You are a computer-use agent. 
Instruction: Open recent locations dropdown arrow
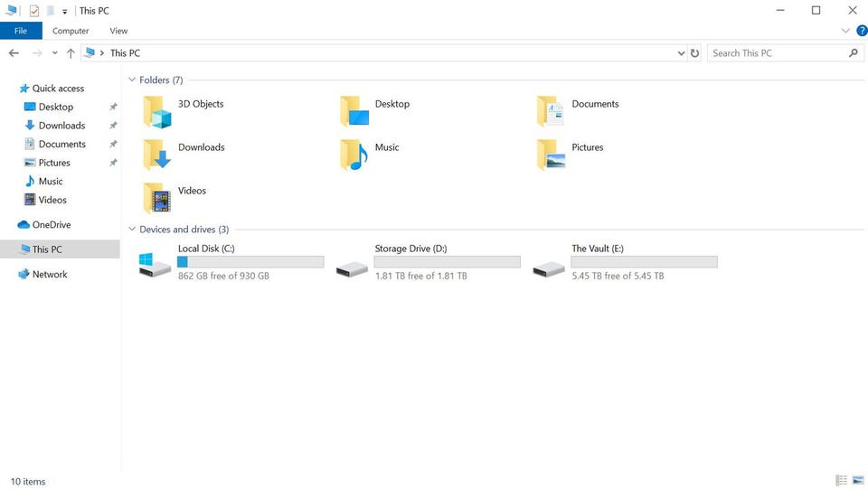click(54, 53)
